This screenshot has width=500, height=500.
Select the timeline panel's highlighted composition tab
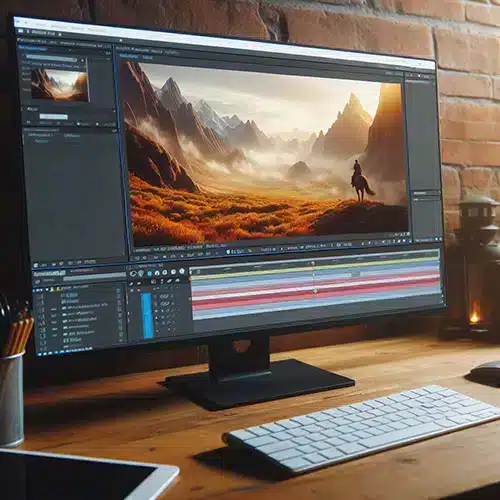[x=49, y=273]
